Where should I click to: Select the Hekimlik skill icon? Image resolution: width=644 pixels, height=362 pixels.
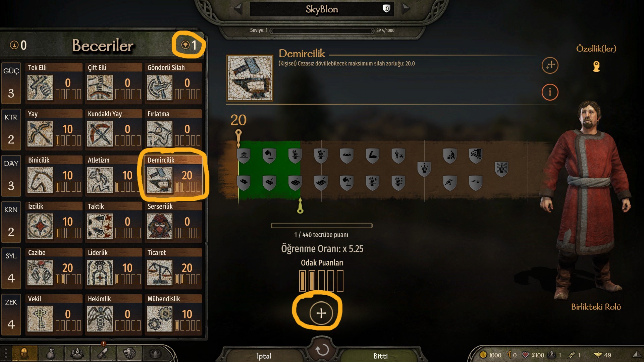point(100,319)
